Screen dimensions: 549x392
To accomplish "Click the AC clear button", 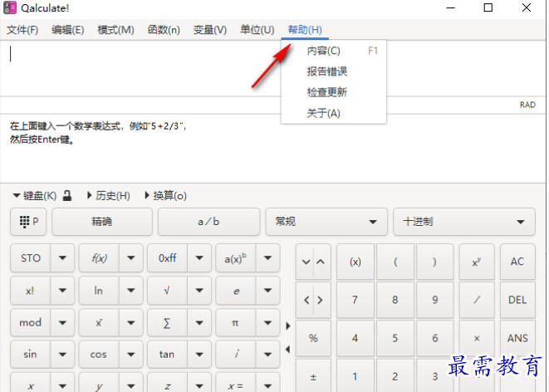I will click(x=517, y=262).
